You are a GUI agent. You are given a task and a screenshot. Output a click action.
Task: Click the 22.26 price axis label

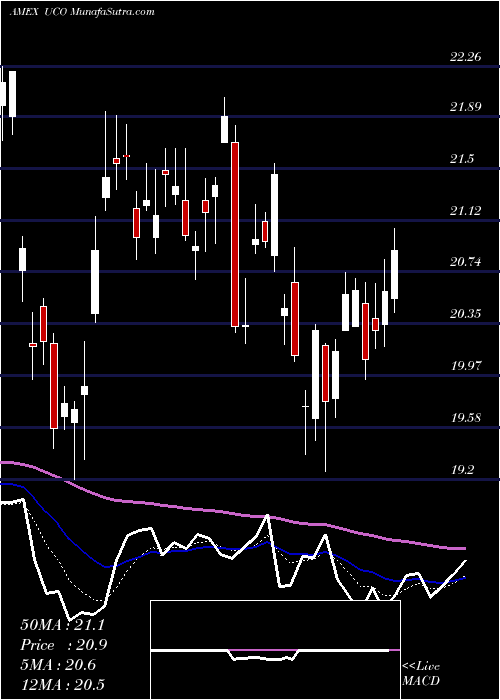pos(466,57)
